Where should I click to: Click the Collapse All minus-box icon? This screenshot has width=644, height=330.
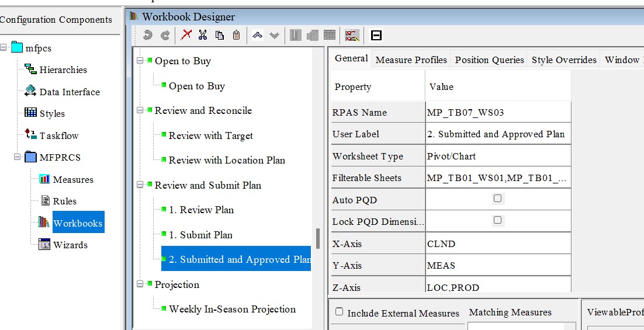[x=376, y=35]
